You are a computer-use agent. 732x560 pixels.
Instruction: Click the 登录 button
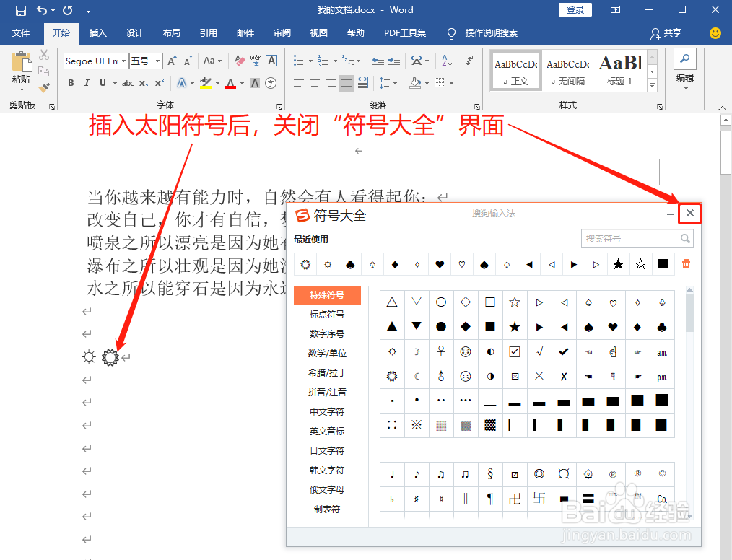coord(575,10)
